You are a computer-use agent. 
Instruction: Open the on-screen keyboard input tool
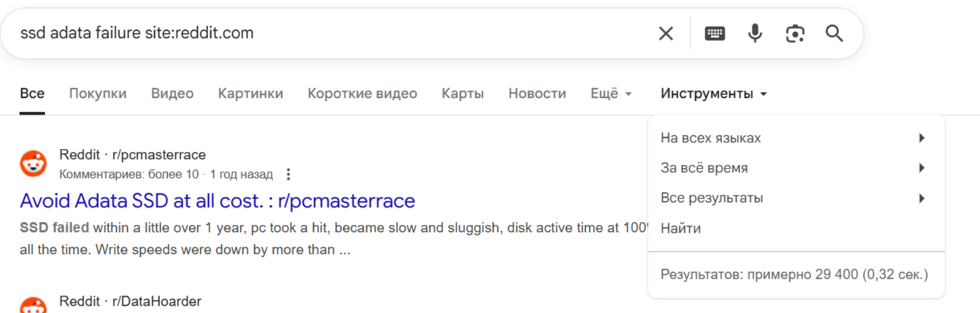tap(715, 34)
